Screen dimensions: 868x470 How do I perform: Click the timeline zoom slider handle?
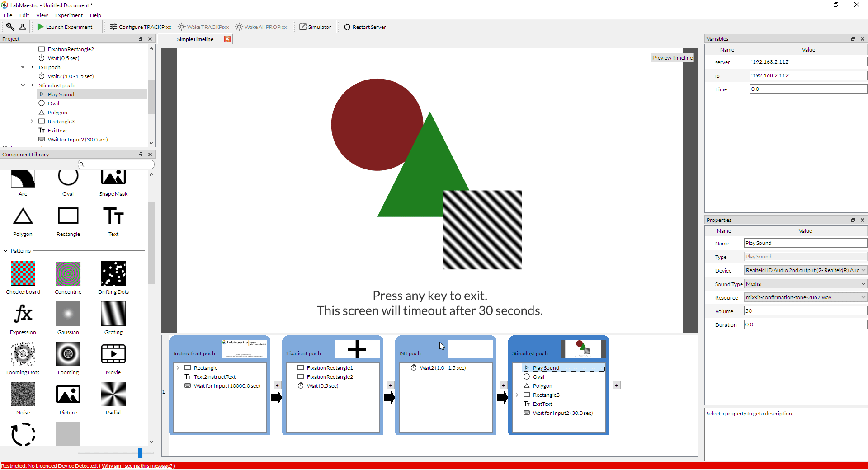pyautogui.click(x=140, y=453)
